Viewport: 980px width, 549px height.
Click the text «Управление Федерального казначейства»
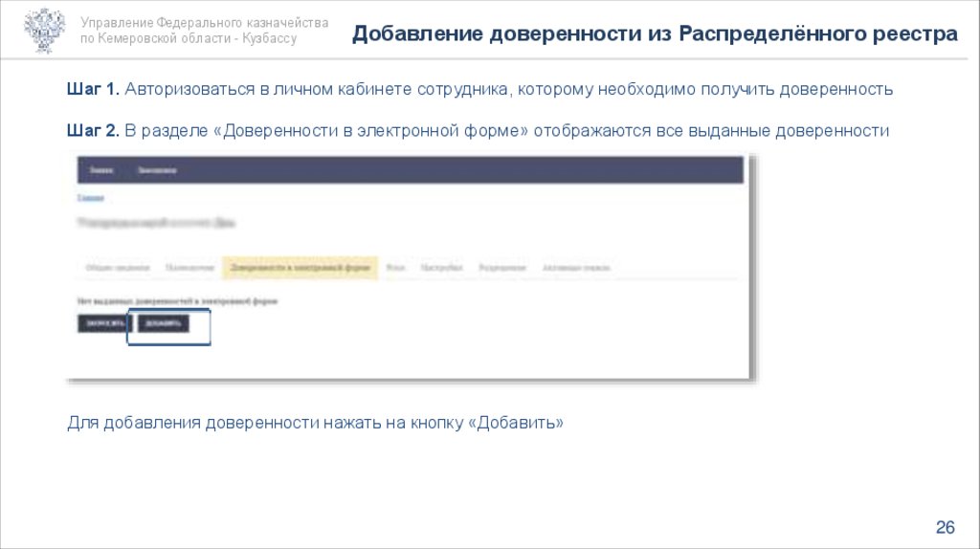[205, 23]
